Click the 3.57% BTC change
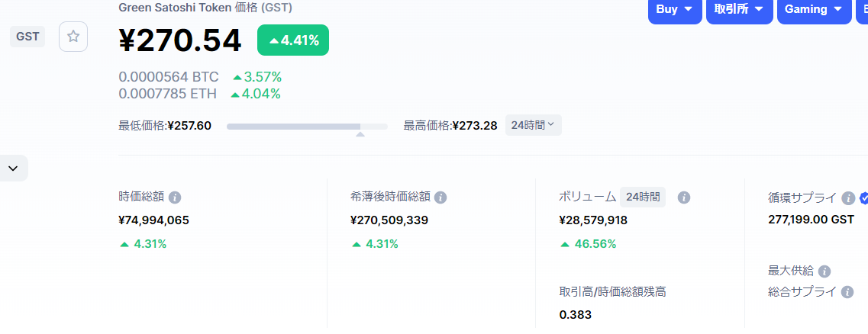Screen dimensions: 868x334 coord(257,77)
